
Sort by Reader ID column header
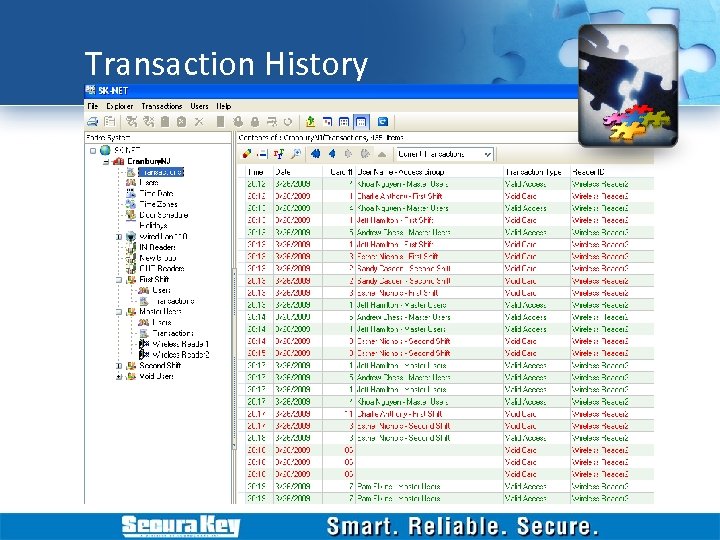pos(612,172)
